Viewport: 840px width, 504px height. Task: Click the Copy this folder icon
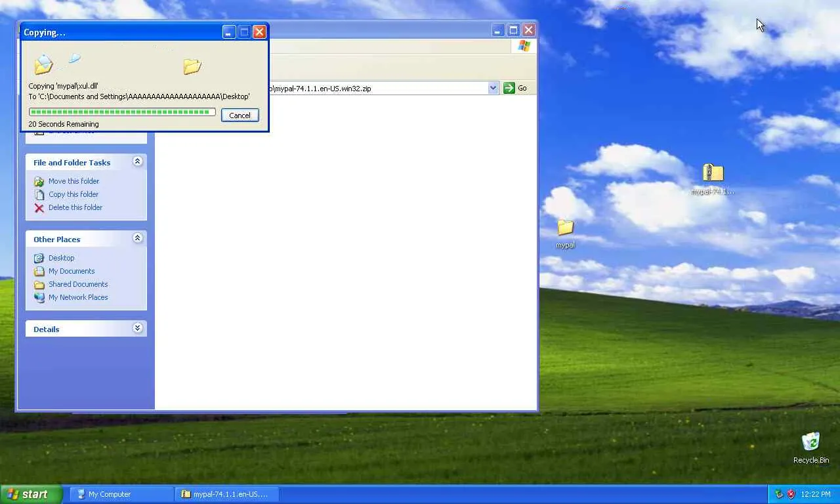point(39,194)
